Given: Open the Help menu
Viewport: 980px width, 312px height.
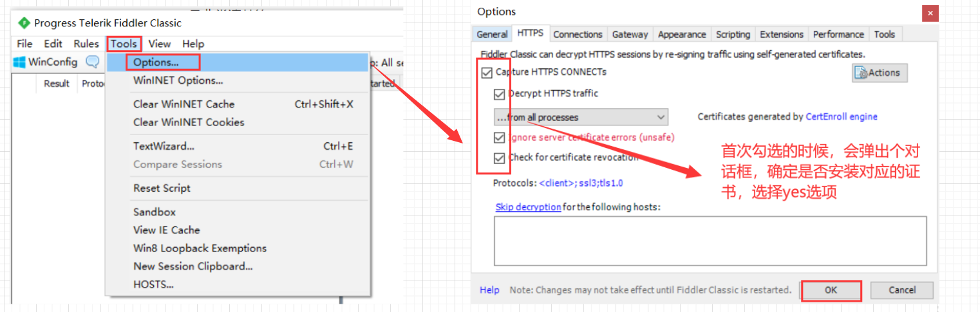Looking at the screenshot, I should coord(193,44).
